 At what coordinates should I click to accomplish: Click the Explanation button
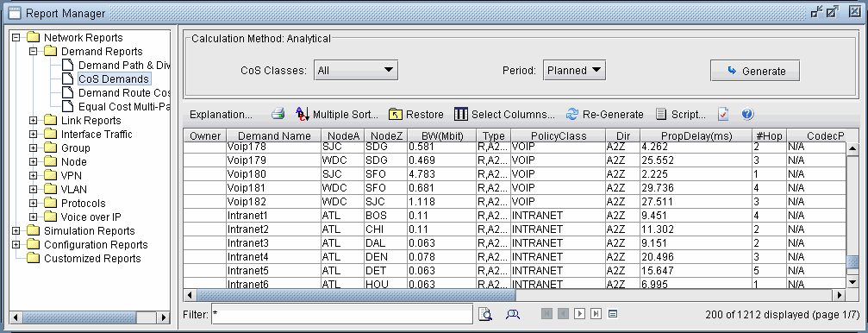point(221,114)
